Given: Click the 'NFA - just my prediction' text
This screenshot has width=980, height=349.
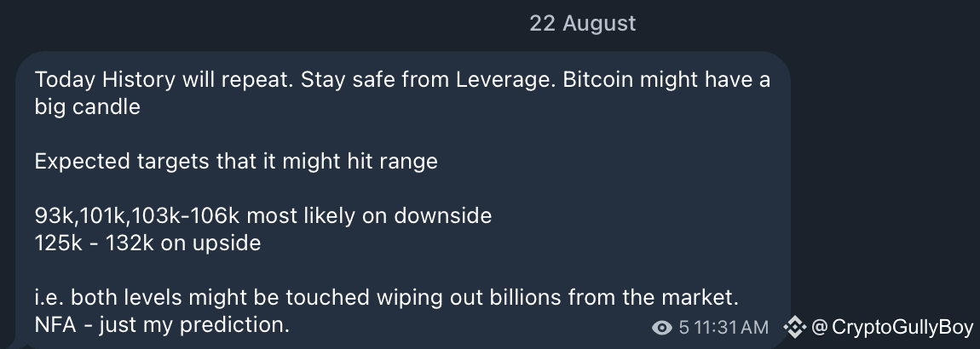Looking at the screenshot, I should point(162,324).
